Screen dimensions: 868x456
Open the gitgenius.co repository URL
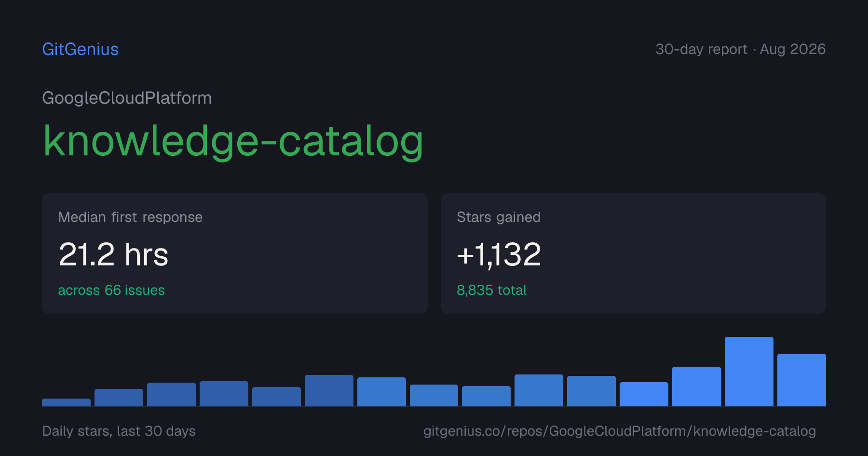(620, 431)
